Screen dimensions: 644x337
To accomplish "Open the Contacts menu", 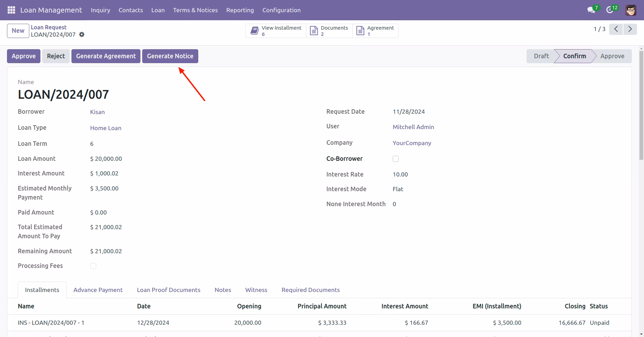I will click(x=131, y=10).
